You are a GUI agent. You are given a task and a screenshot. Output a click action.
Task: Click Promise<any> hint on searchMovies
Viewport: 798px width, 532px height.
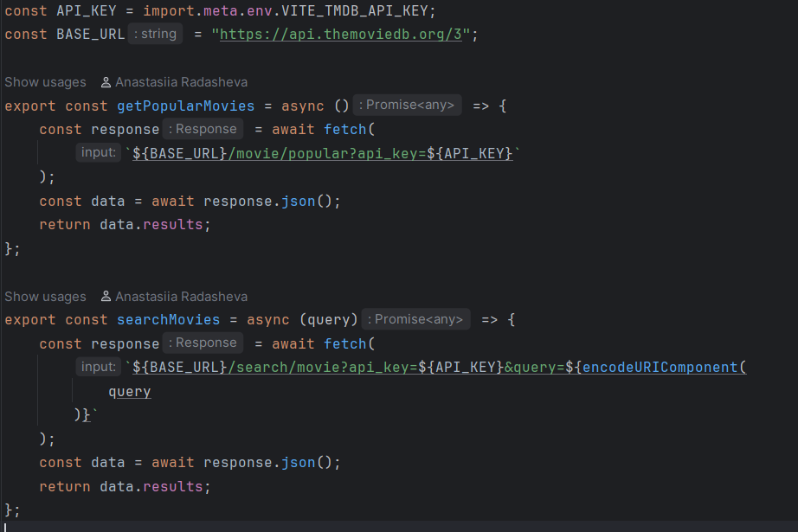coord(416,319)
